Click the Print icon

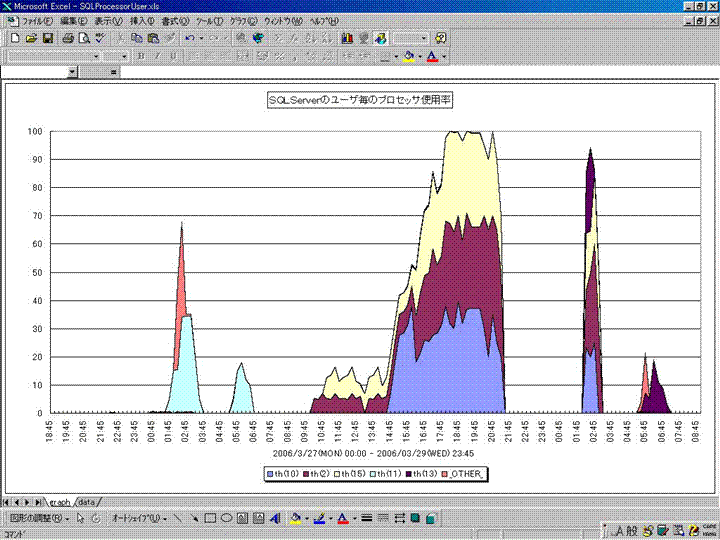click(68, 38)
